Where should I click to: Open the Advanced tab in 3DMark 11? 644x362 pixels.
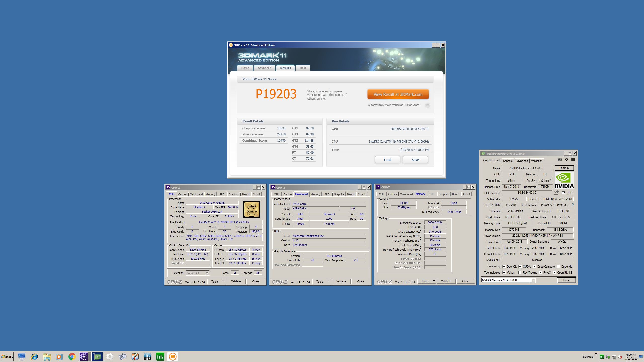tap(264, 68)
